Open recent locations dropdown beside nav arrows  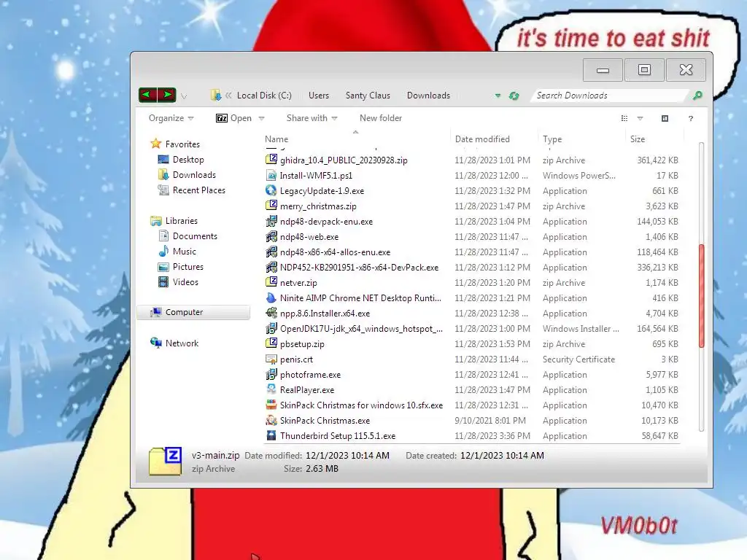pyautogui.click(x=184, y=96)
